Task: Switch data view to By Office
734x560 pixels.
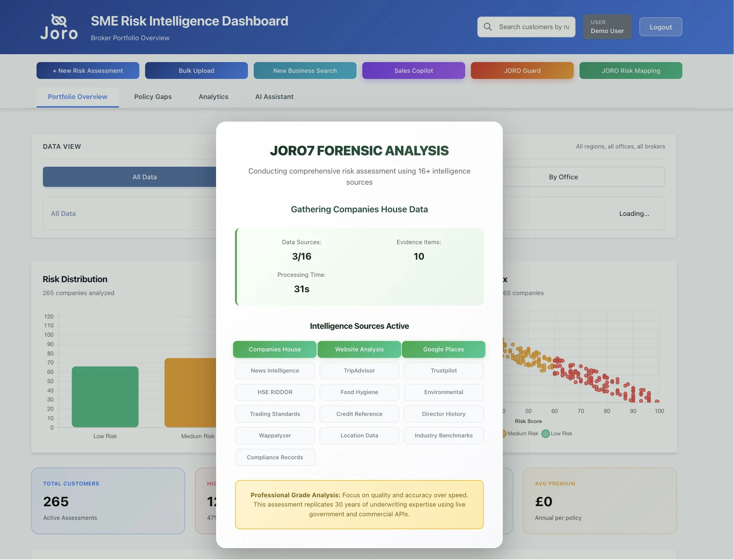Action: pos(563,177)
